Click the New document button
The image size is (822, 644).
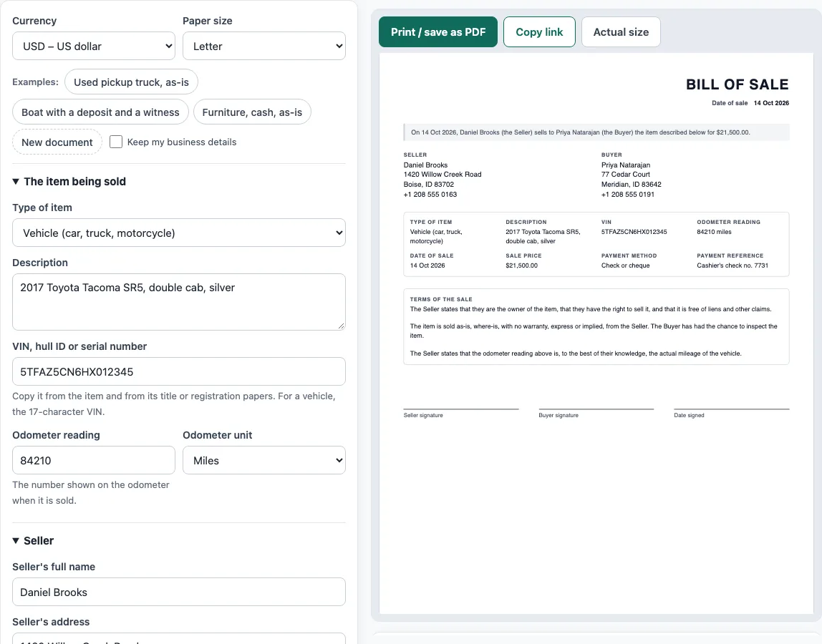point(57,142)
